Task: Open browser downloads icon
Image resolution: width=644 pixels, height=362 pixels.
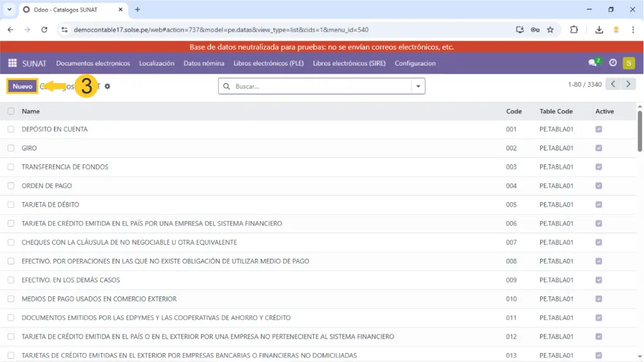Action: coord(599,30)
